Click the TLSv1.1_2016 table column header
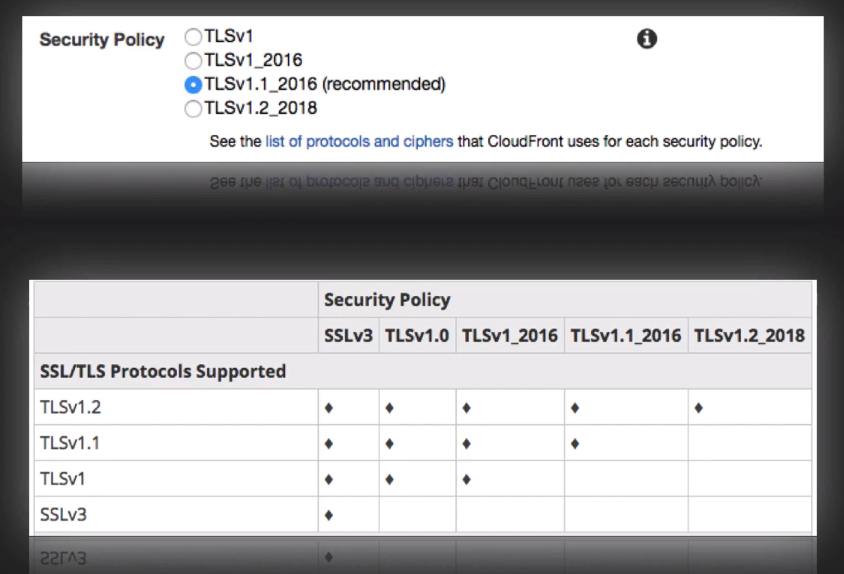Screen dimensions: 844x574 625,335
